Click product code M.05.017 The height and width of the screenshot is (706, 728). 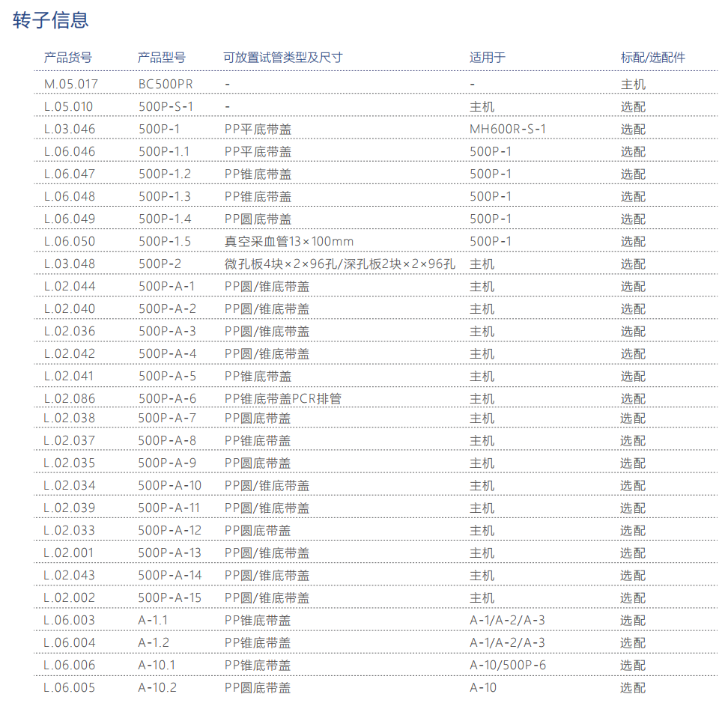(x=71, y=85)
